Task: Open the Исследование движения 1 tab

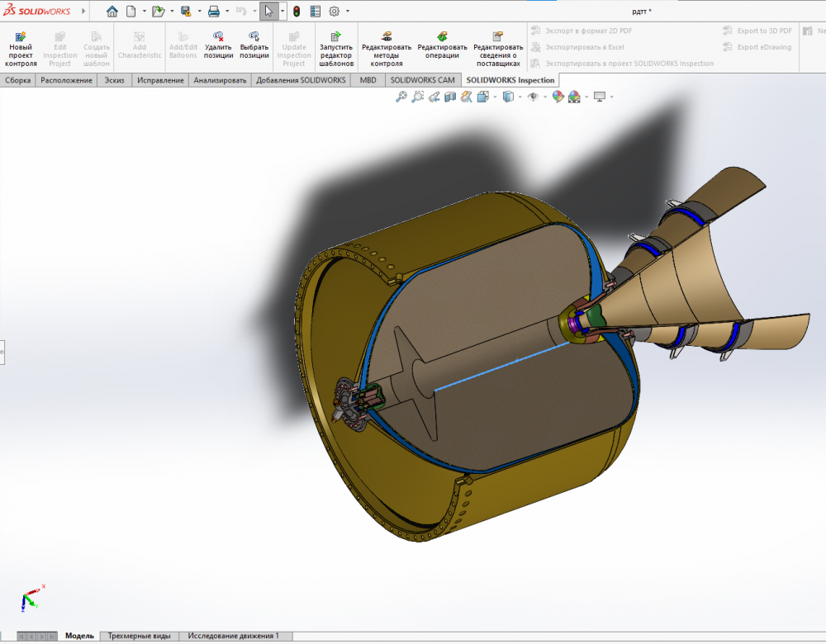Action: [x=233, y=636]
